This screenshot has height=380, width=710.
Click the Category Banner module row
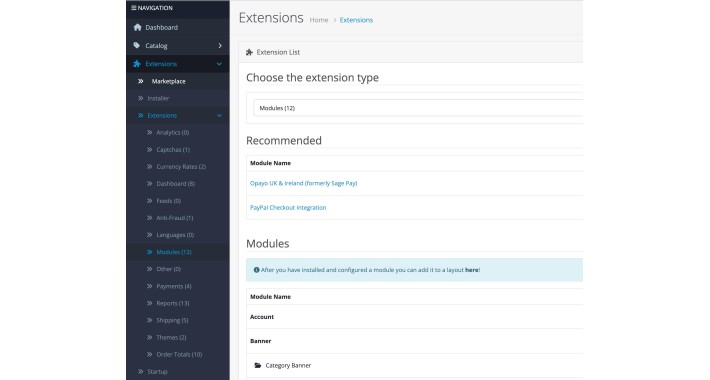pos(414,366)
